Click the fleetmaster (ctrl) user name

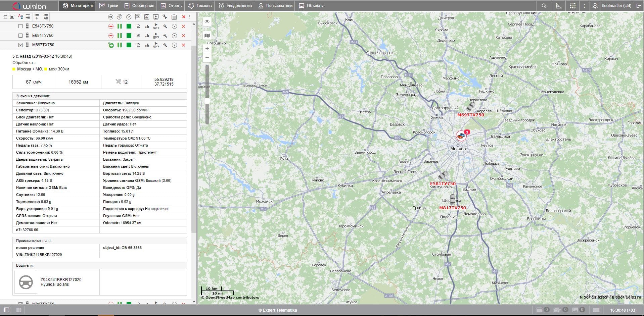(616, 6)
